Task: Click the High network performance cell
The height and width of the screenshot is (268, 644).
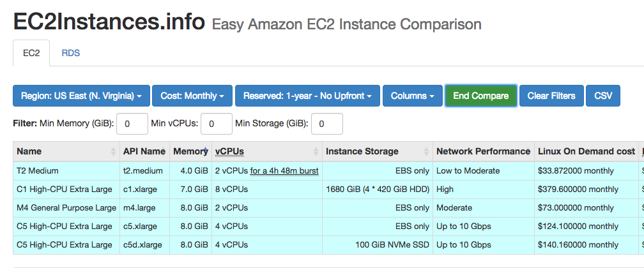Action: click(484, 190)
